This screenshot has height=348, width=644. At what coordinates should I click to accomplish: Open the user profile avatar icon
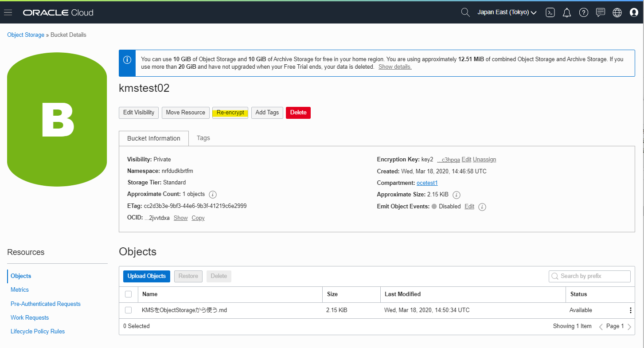634,12
